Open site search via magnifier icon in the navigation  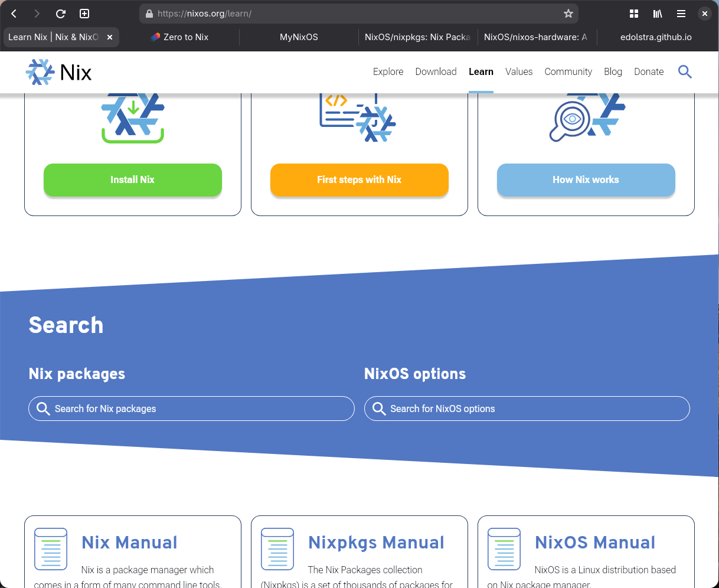point(685,72)
